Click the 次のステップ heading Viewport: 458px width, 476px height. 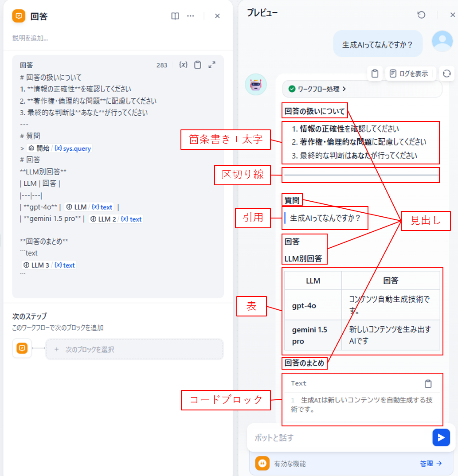(x=30, y=316)
